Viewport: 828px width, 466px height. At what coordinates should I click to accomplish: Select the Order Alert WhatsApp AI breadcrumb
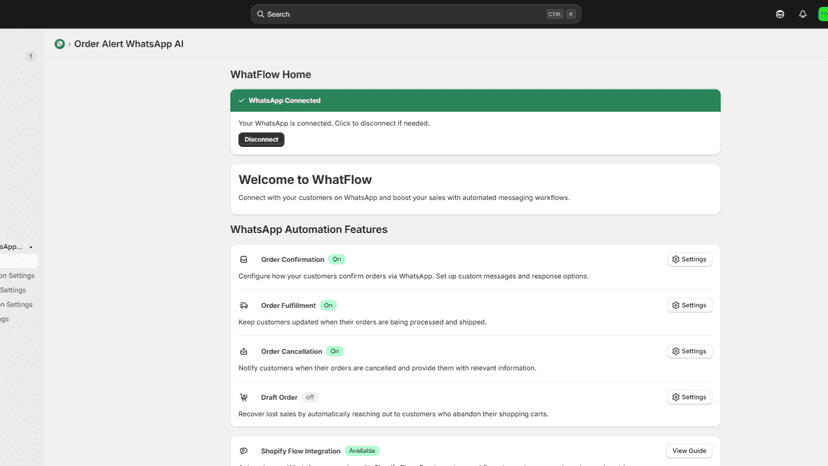click(129, 44)
